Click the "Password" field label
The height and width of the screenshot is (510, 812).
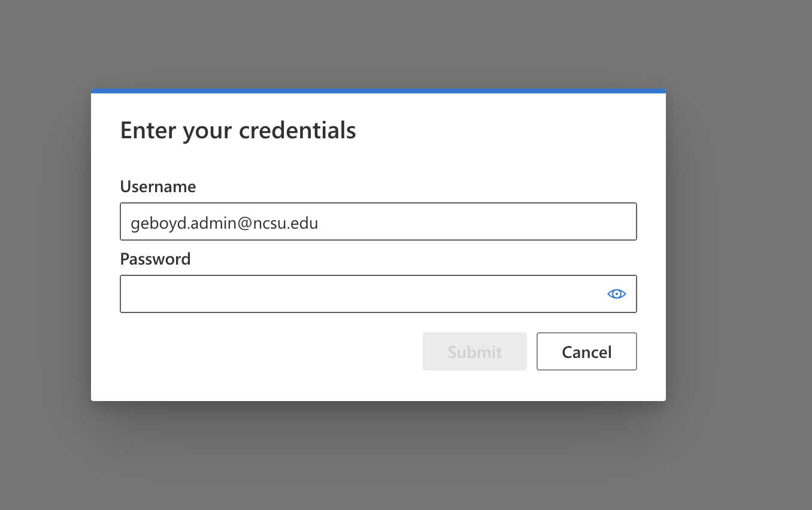pyautogui.click(x=155, y=259)
